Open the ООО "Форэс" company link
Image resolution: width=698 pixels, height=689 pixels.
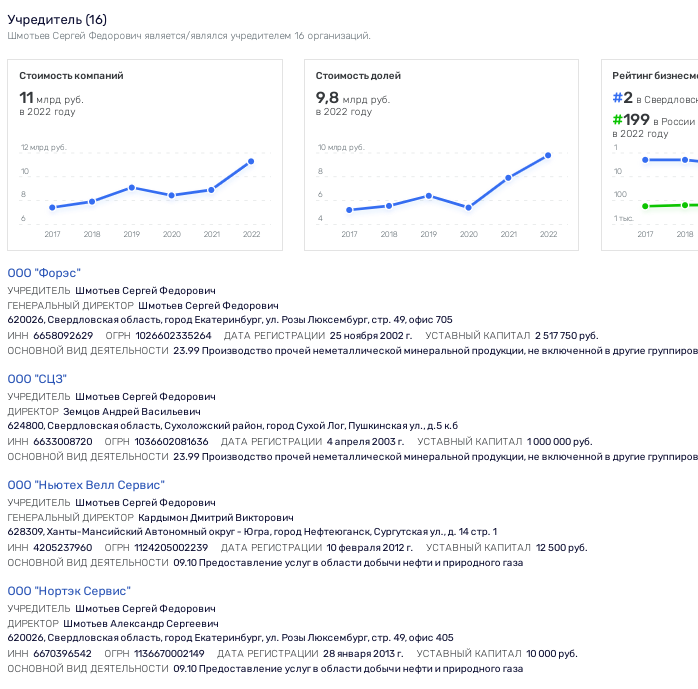(44, 273)
